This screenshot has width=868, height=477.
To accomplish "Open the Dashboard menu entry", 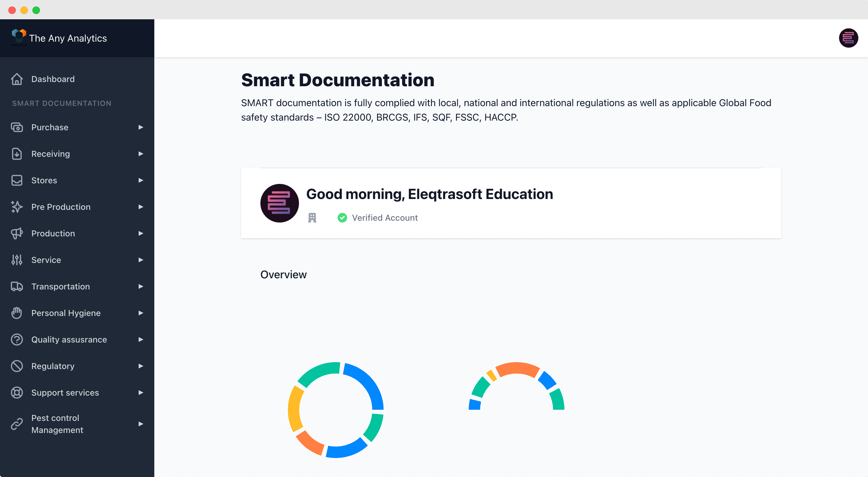I will [x=53, y=79].
